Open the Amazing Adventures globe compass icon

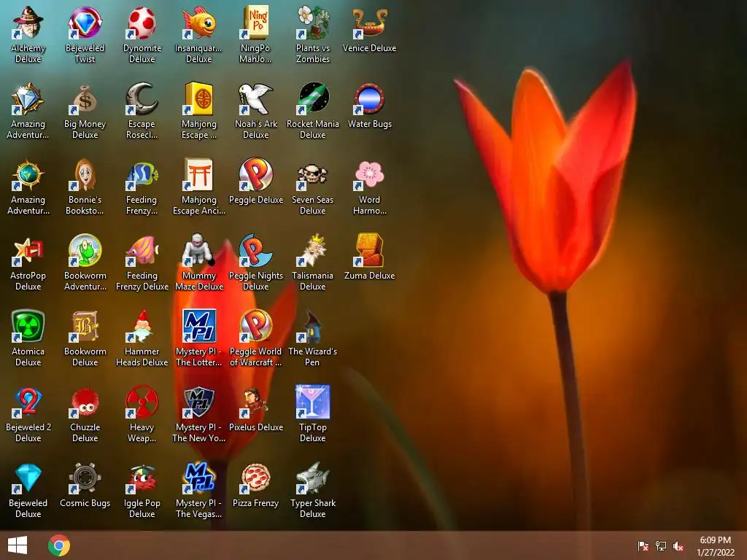pyautogui.click(x=28, y=174)
